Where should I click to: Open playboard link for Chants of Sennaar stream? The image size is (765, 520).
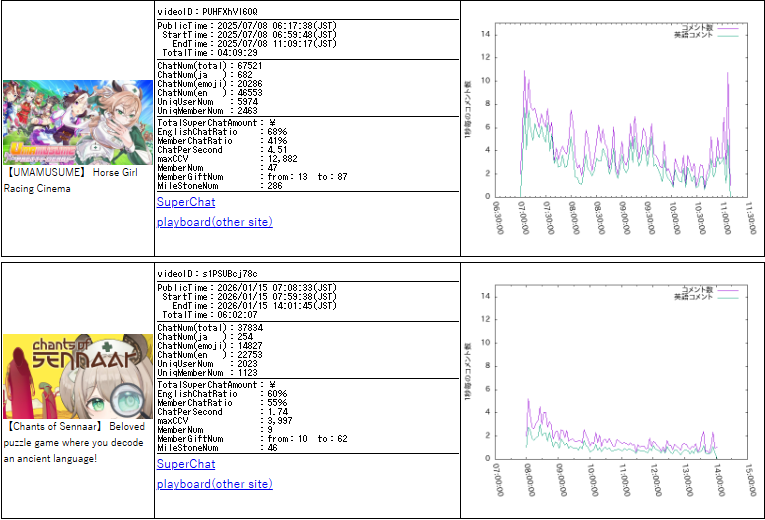pos(215,484)
